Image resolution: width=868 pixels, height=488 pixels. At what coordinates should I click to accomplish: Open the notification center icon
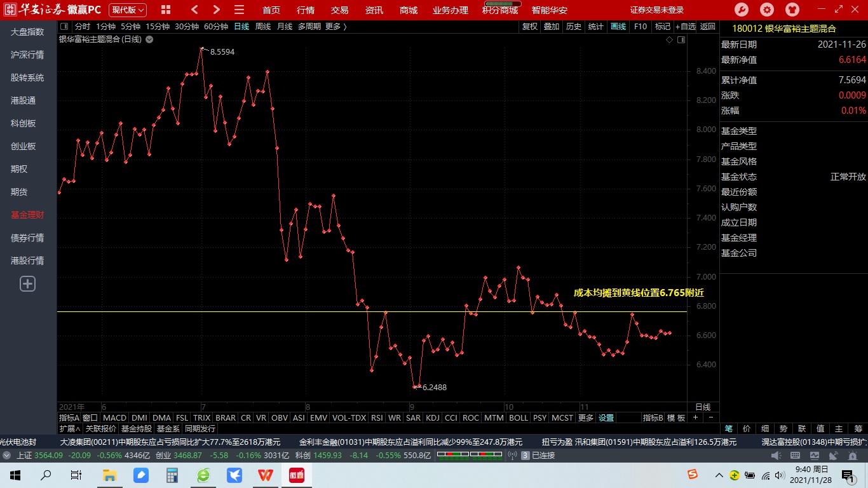pyautogui.click(x=848, y=475)
